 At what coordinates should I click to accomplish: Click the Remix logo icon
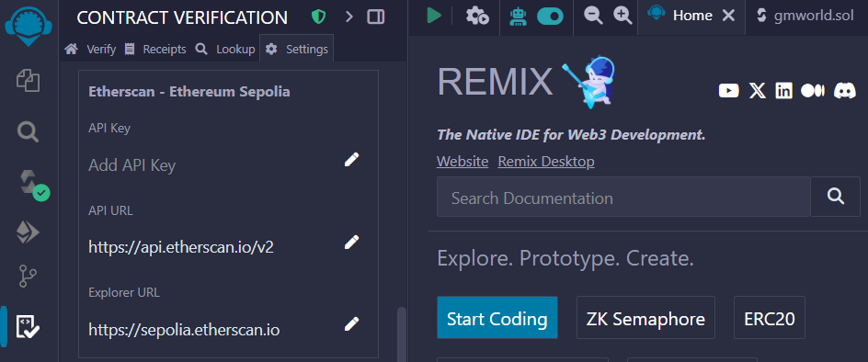tap(29, 26)
